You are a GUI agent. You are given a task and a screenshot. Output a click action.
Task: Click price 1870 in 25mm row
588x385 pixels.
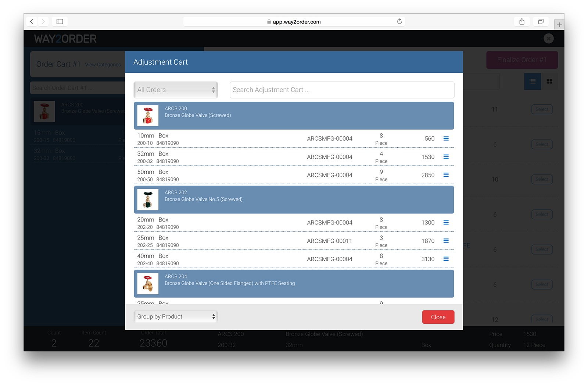428,241
